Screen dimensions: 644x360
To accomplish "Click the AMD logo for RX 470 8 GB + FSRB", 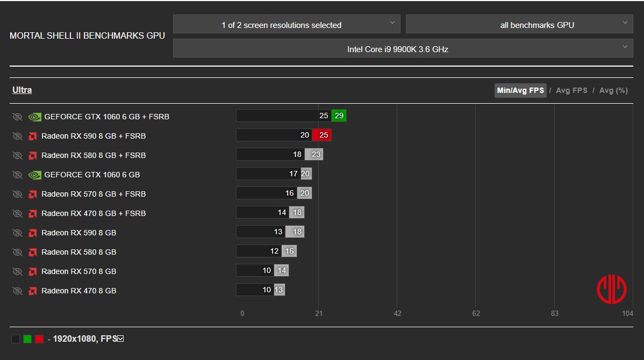I will pyautogui.click(x=32, y=213).
